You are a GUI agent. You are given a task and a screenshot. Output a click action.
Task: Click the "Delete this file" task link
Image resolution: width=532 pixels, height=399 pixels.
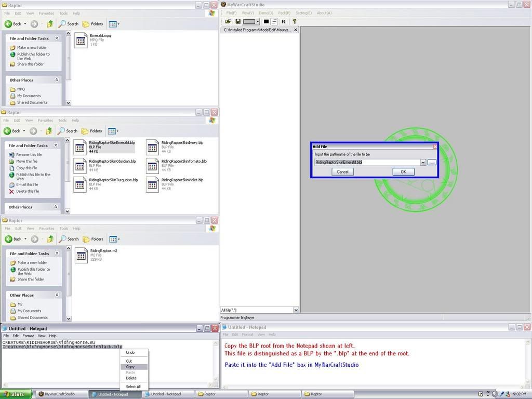coord(28,191)
